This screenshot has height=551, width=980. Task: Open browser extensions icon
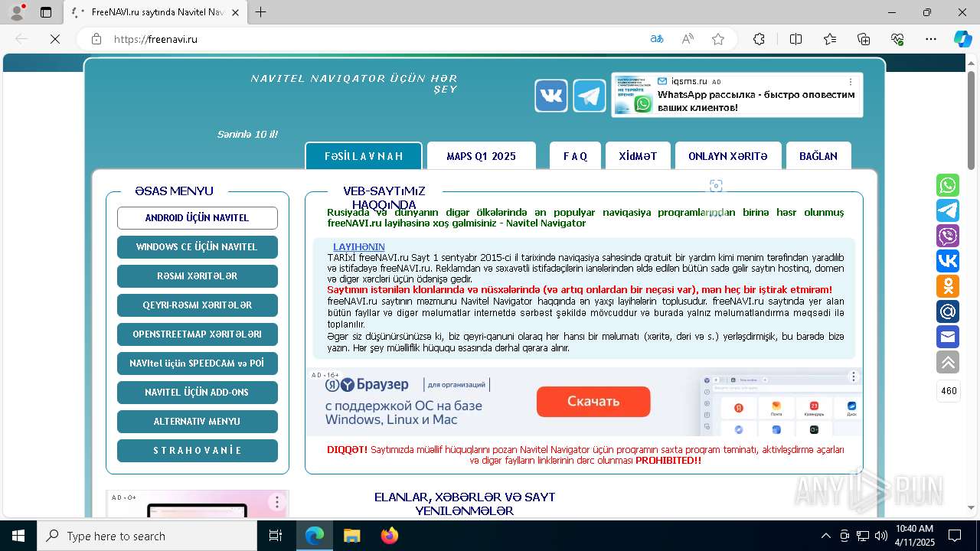click(759, 39)
